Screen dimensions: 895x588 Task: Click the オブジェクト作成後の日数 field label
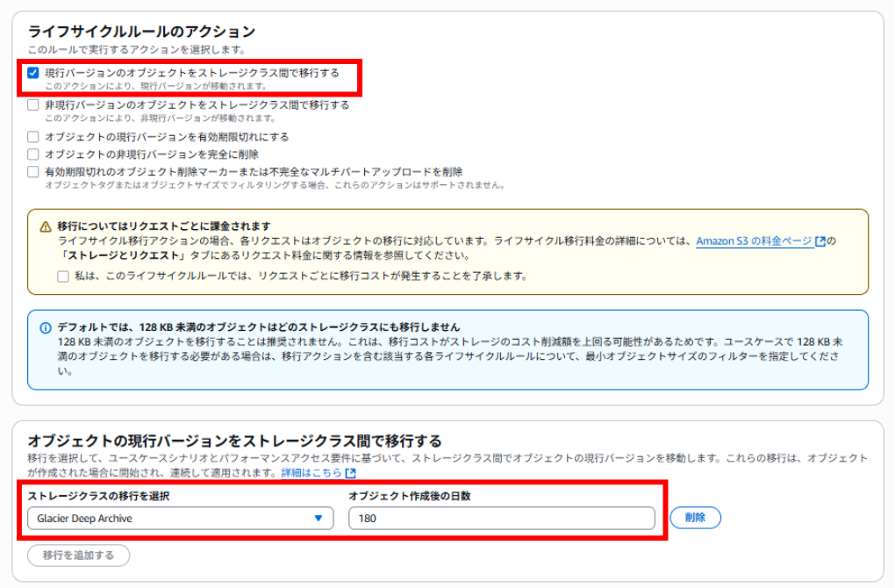tap(409, 496)
